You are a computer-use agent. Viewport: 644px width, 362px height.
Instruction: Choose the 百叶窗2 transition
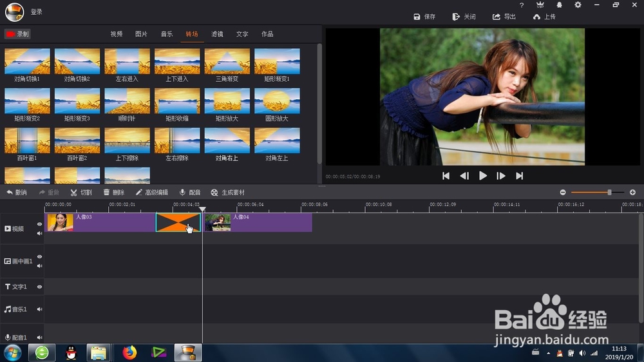pos(77,140)
